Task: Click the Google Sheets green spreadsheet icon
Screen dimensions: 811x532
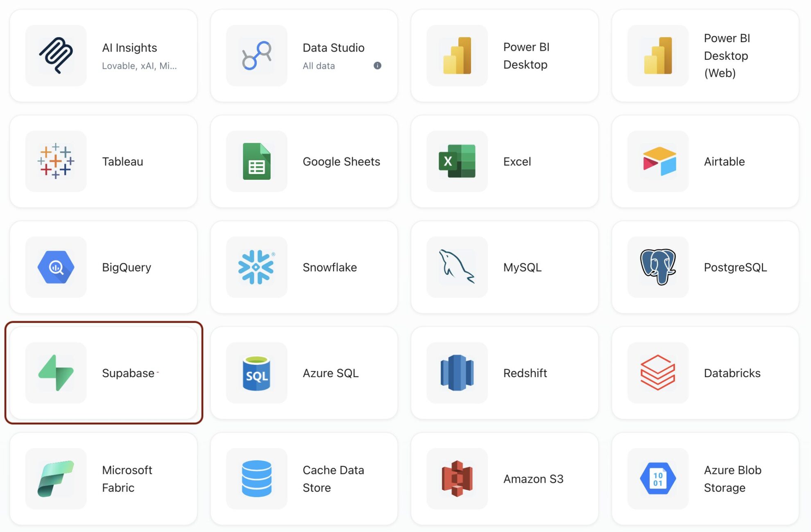Action: pos(257,161)
